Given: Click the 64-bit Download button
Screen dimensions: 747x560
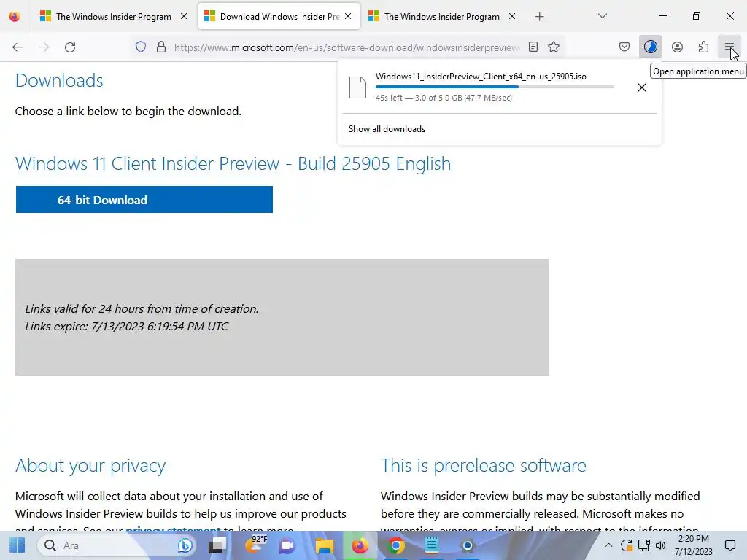Looking at the screenshot, I should (144, 200).
